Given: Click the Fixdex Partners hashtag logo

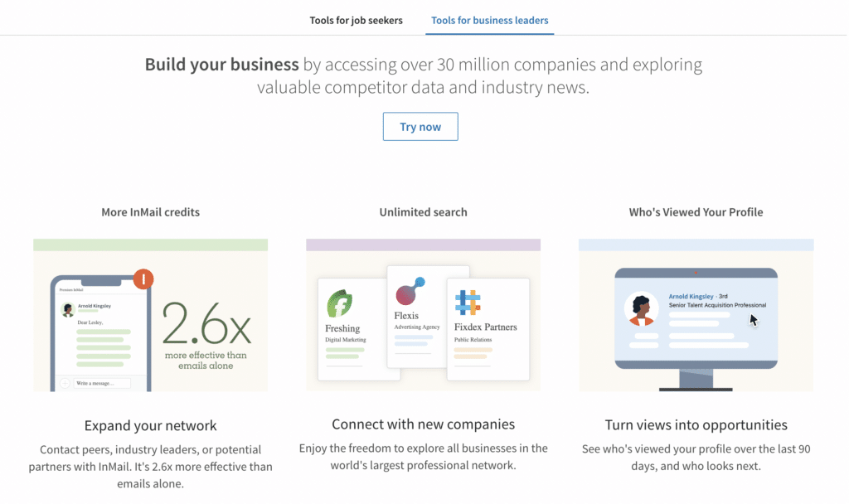Looking at the screenshot, I should click(x=468, y=303).
